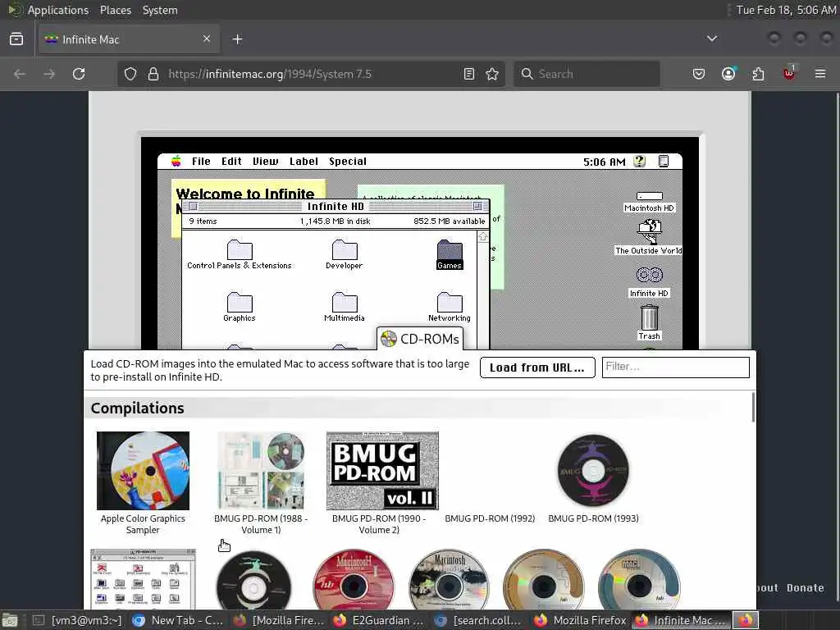The width and height of the screenshot is (840, 630).
Task: Click the Filter input field
Action: (x=676, y=367)
